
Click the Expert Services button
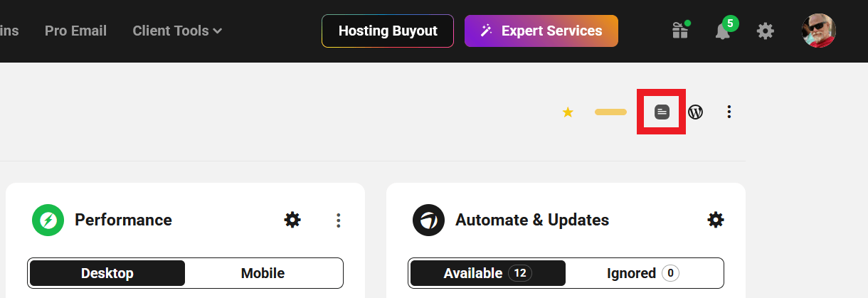pyautogui.click(x=541, y=31)
